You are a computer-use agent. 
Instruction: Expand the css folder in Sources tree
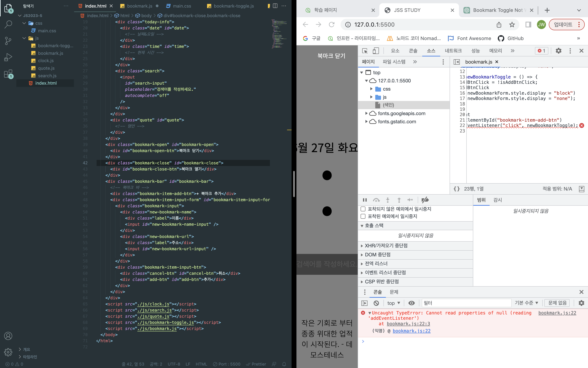371,89
